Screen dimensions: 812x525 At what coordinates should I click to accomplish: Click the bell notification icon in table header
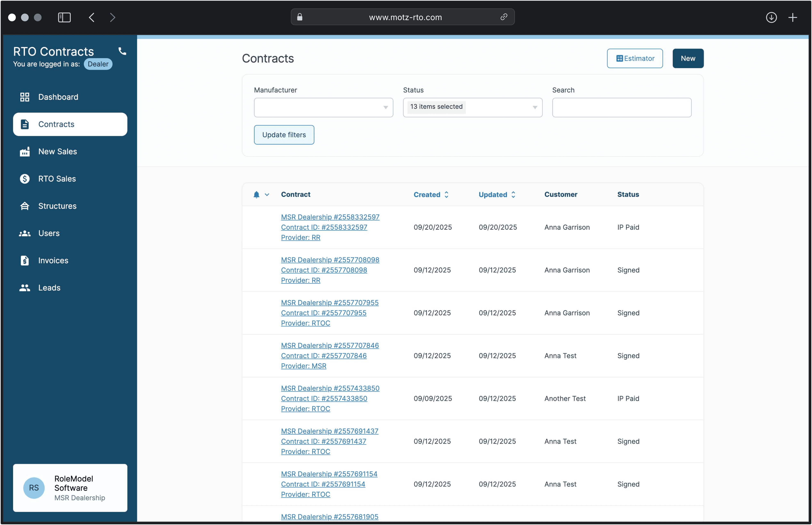pos(257,195)
